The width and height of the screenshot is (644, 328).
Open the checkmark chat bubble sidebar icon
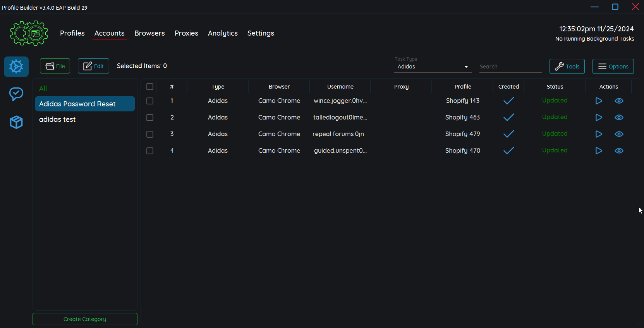pyautogui.click(x=16, y=94)
